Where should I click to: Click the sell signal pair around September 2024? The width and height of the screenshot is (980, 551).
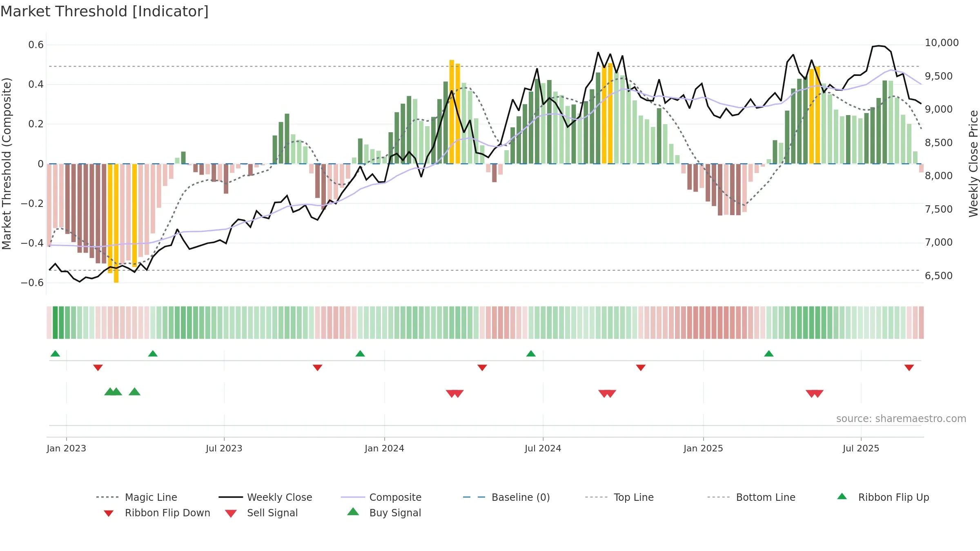(x=607, y=393)
